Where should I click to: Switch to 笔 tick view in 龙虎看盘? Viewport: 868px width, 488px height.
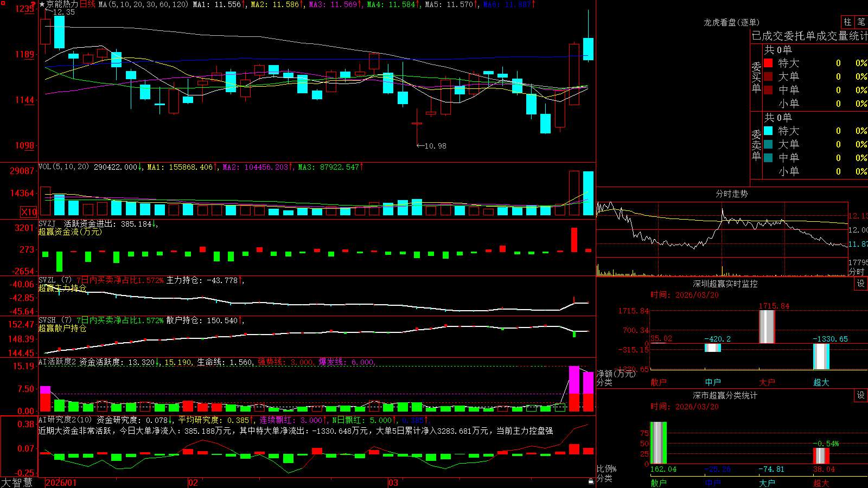click(861, 22)
